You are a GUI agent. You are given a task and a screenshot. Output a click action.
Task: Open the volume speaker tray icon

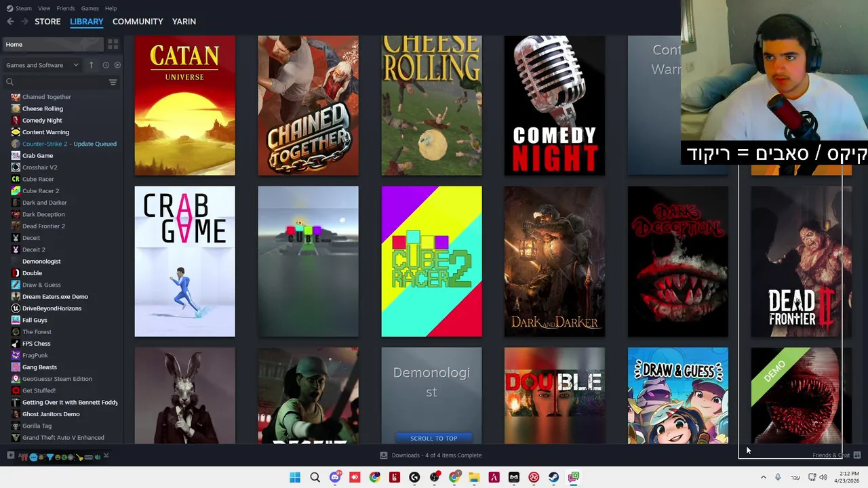[823, 477]
